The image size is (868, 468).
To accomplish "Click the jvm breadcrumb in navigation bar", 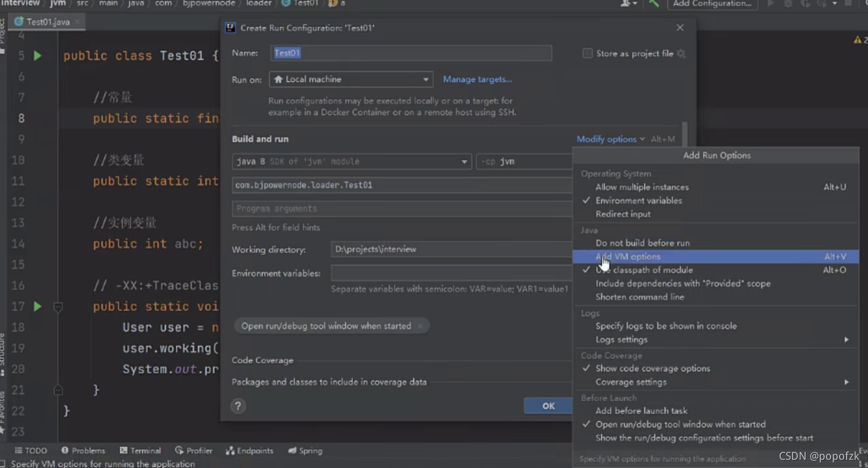I will (58, 3).
